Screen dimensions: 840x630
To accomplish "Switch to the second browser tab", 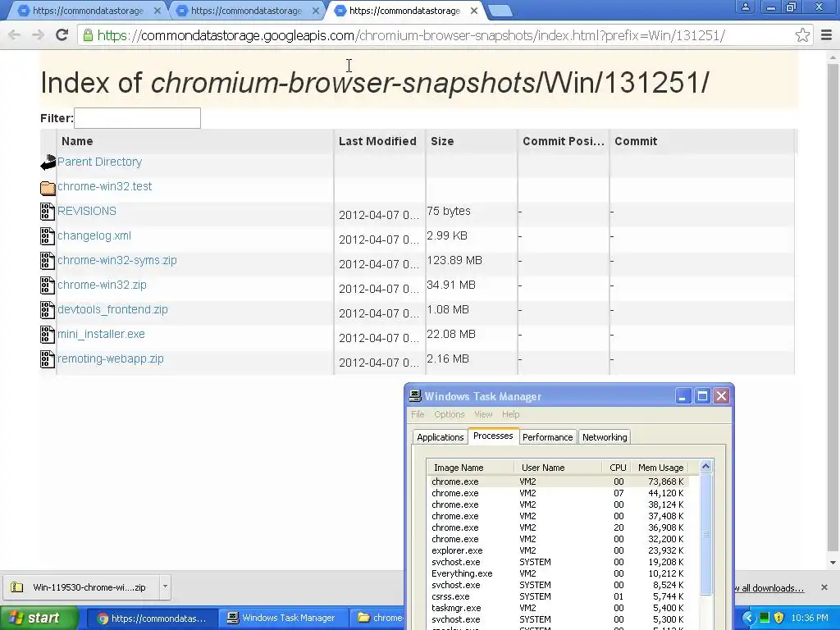I will coord(244,11).
